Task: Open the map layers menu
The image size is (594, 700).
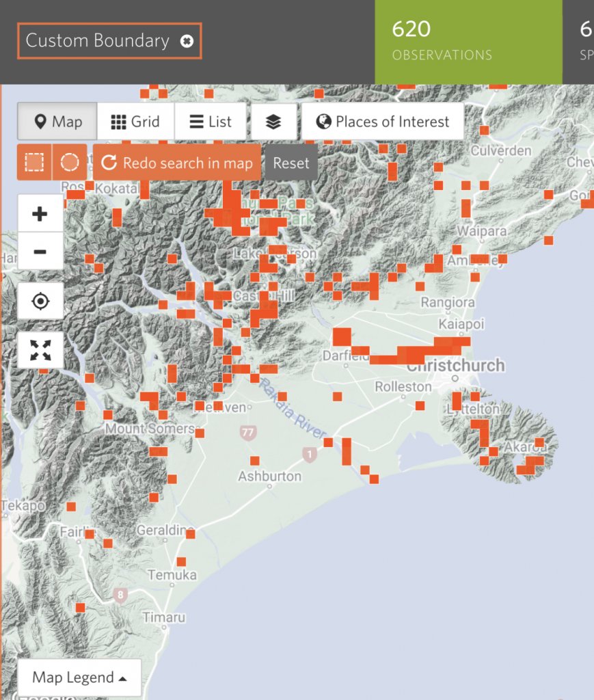Action: (x=273, y=122)
